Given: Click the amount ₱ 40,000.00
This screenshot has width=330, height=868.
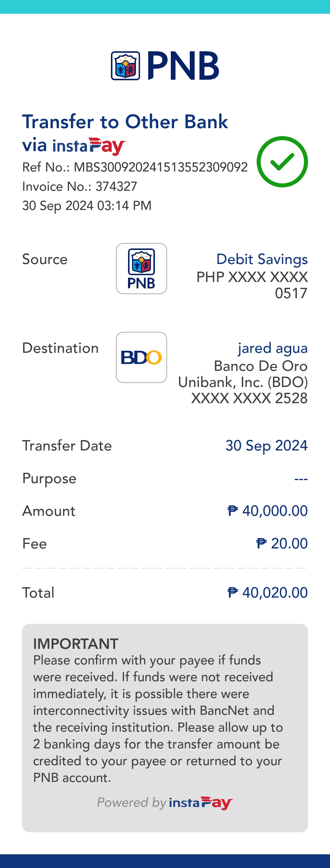Looking at the screenshot, I should click(x=267, y=511).
